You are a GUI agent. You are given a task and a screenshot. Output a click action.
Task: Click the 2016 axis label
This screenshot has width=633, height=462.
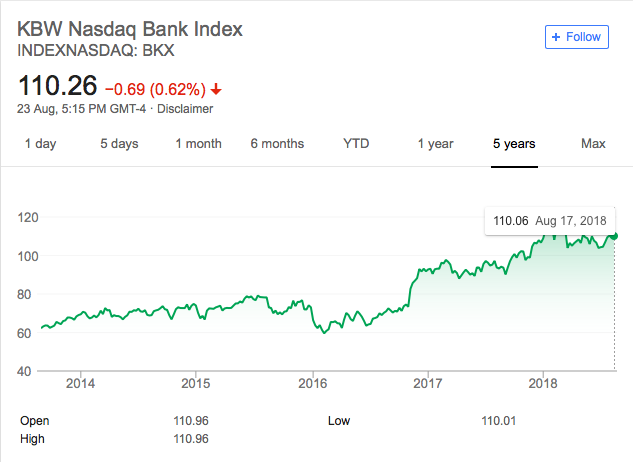pyautogui.click(x=312, y=383)
